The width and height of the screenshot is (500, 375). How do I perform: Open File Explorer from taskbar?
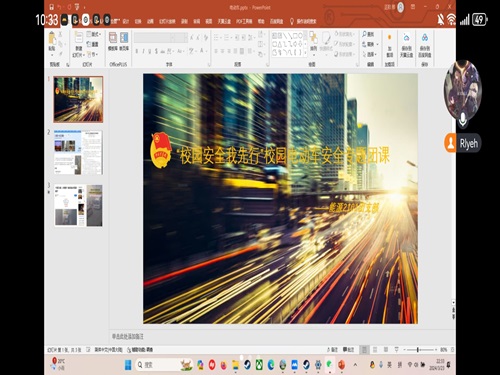click(x=235, y=365)
